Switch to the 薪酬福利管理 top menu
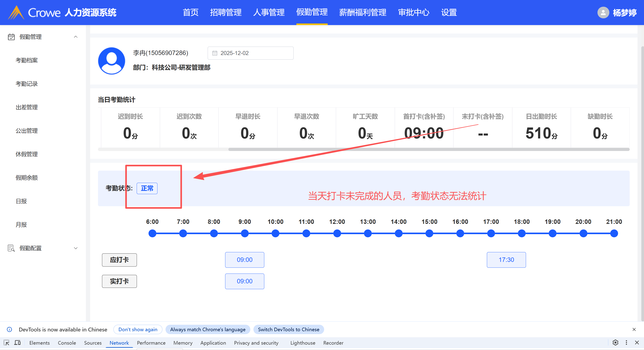The width and height of the screenshot is (644, 350). tap(363, 13)
